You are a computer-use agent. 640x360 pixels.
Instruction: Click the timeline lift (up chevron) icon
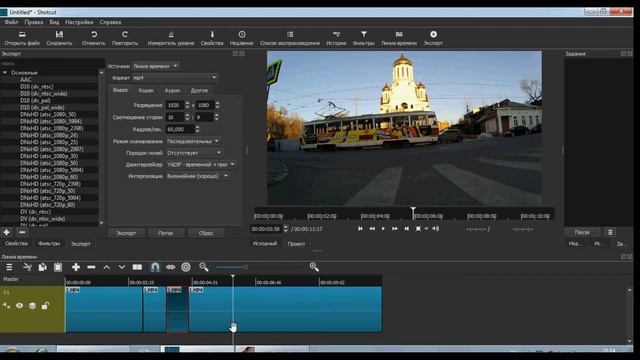[107, 267]
